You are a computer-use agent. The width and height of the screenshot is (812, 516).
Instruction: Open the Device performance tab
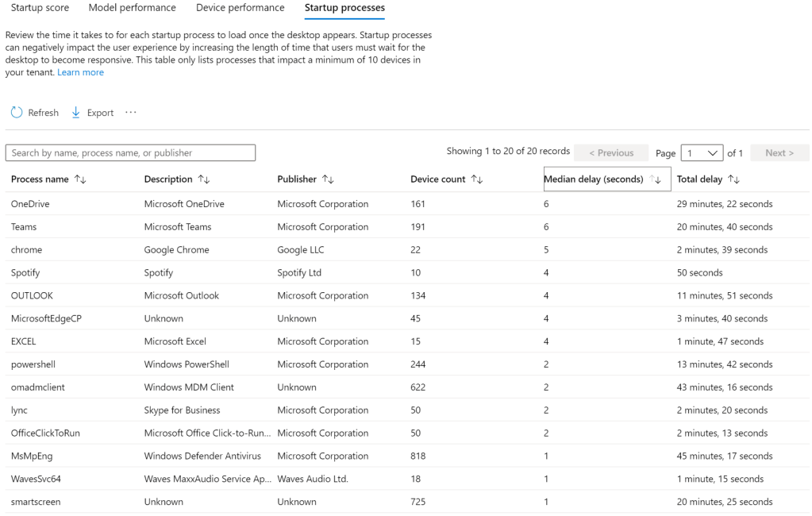coord(241,8)
